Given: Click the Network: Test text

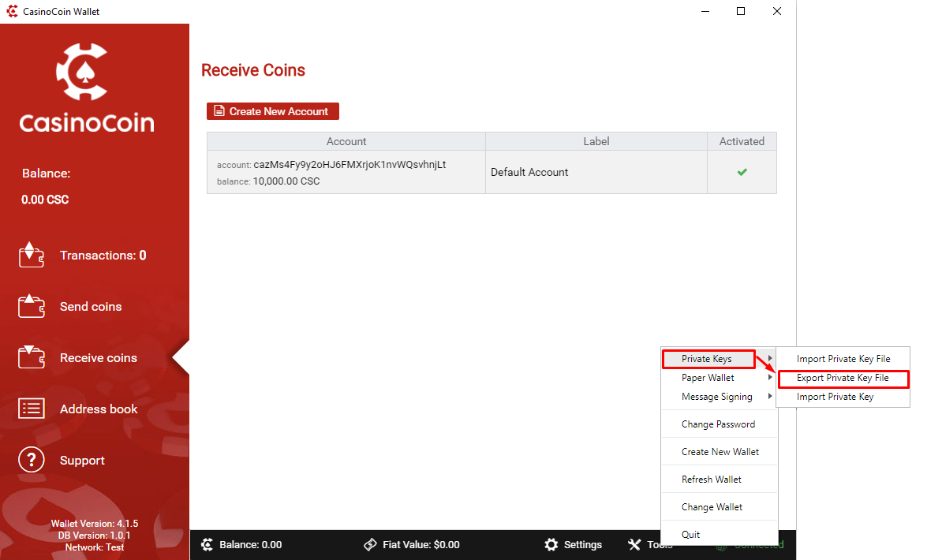Looking at the screenshot, I should [x=95, y=547].
